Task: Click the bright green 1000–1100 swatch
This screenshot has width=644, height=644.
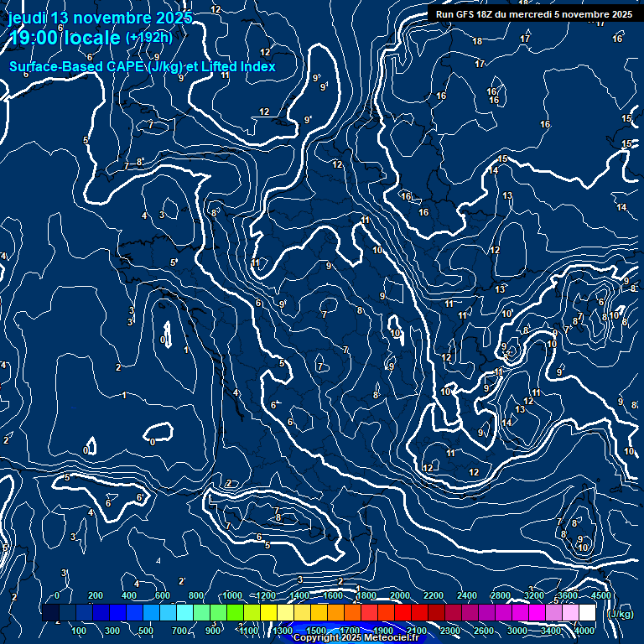Action: point(235,612)
